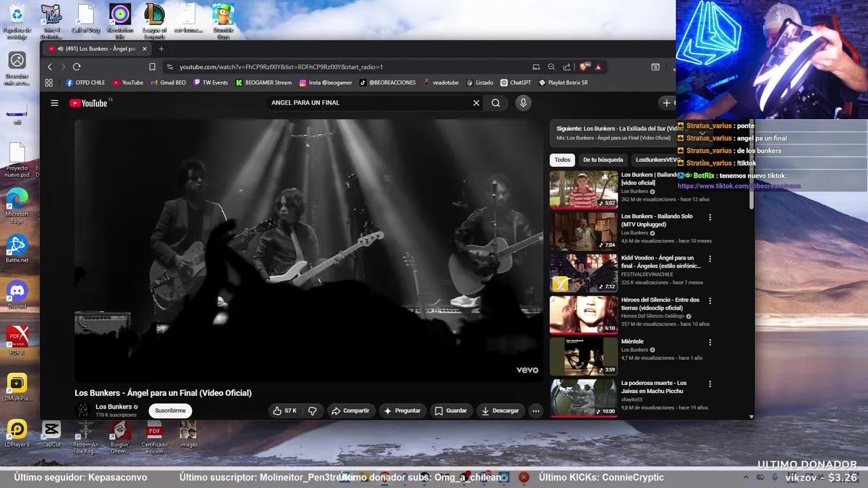The image size is (868, 488).
Task: Click the Preguntar button
Action: click(x=402, y=411)
